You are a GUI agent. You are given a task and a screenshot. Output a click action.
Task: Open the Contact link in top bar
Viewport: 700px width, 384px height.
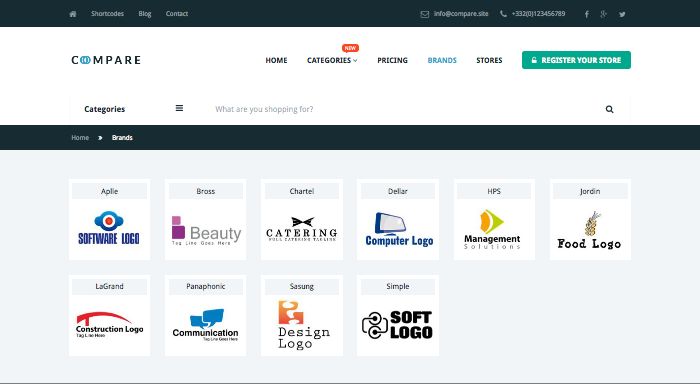pyautogui.click(x=177, y=14)
